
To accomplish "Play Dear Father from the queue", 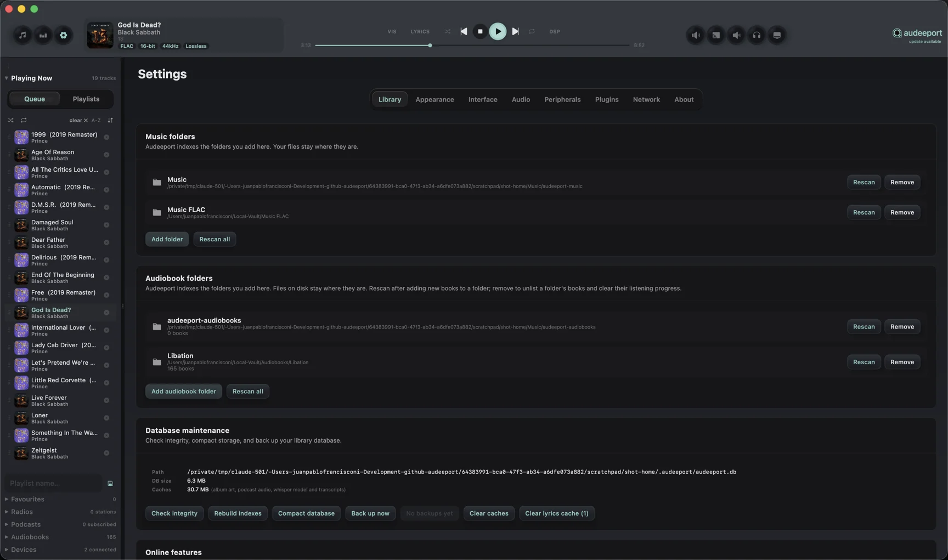I will (x=61, y=242).
